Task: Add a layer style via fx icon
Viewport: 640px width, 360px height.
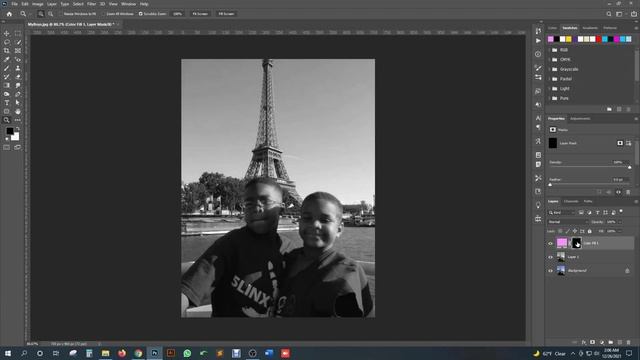Action: pyautogui.click(x=584, y=342)
